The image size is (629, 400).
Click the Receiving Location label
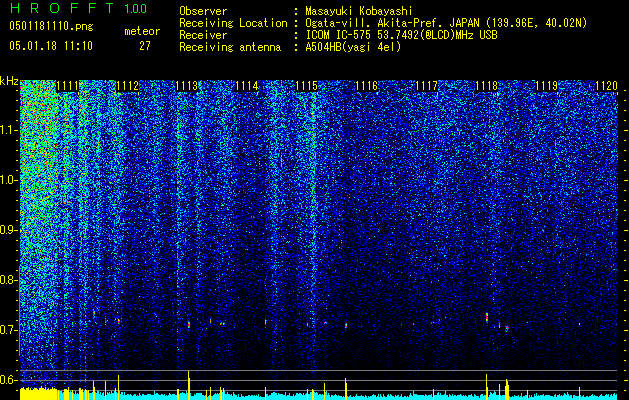tap(233, 23)
